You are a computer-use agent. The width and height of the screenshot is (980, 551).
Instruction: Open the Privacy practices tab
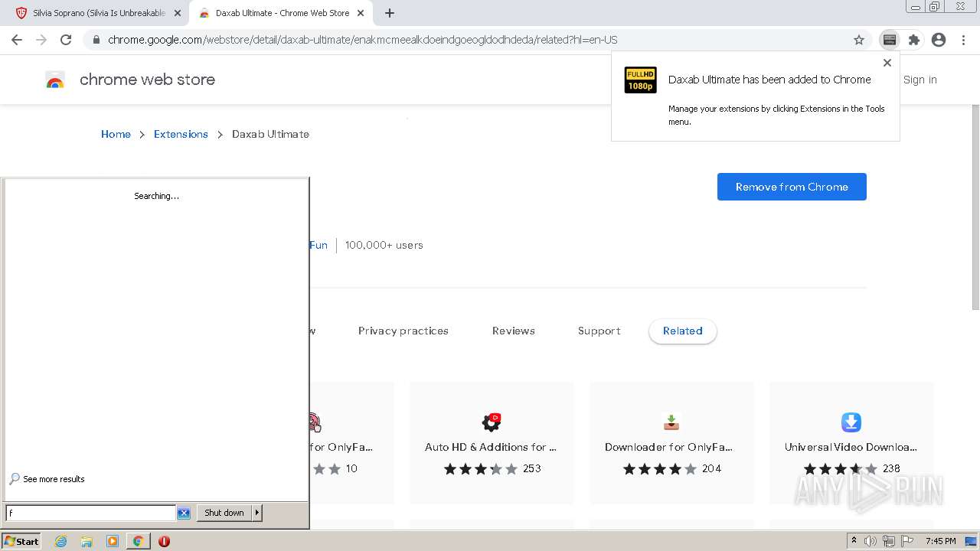[403, 331]
